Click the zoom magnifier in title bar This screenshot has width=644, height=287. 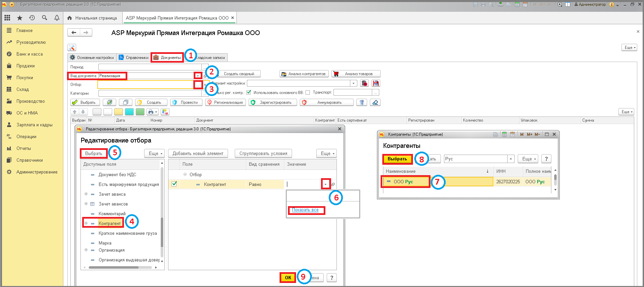(x=560, y=4)
